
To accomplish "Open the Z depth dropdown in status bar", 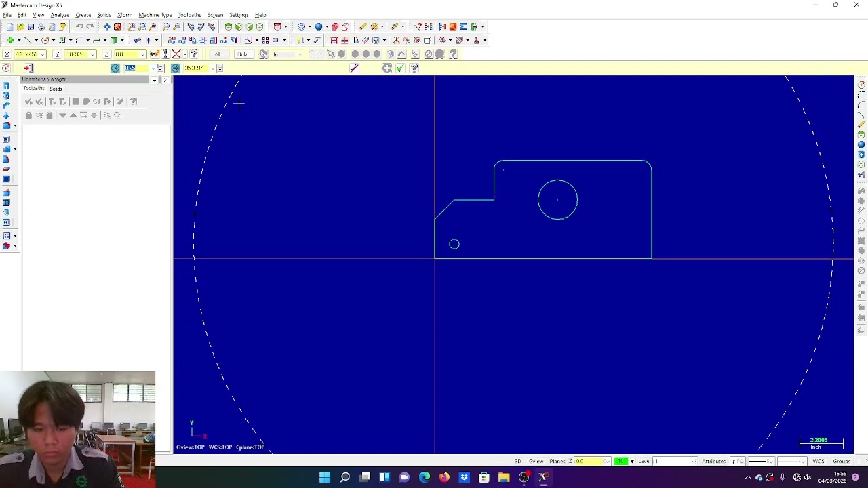I will pyautogui.click(x=607, y=461).
